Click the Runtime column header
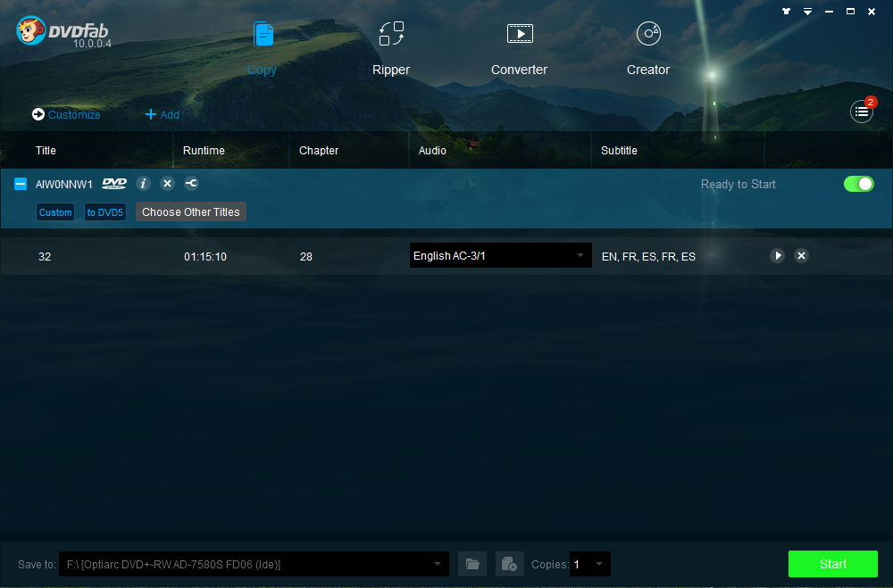The width and height of the screenshot is (893, 588). click(x=204, y=150)
